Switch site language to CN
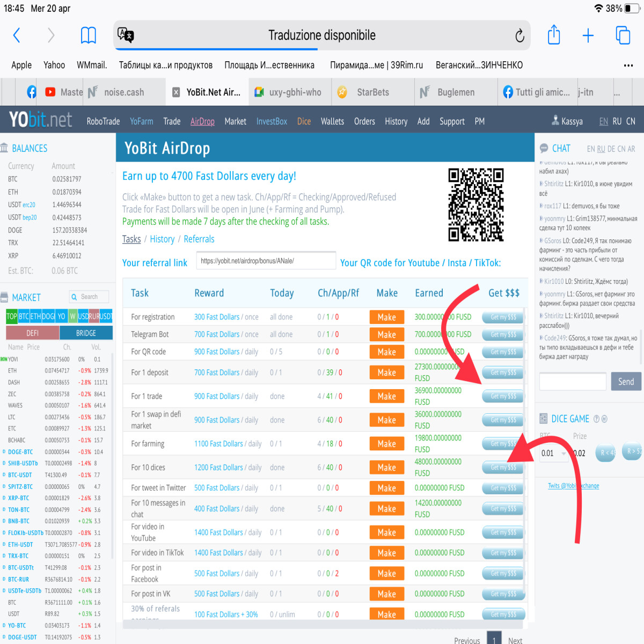This screenshot has height=644, width=644. [x=631, y=121]
